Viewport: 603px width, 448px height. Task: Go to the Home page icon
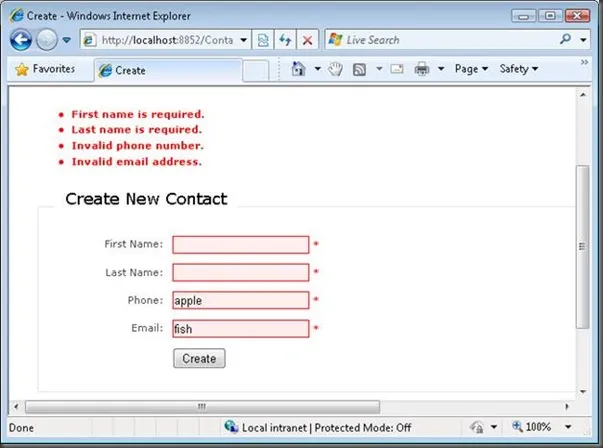[298, 69]
